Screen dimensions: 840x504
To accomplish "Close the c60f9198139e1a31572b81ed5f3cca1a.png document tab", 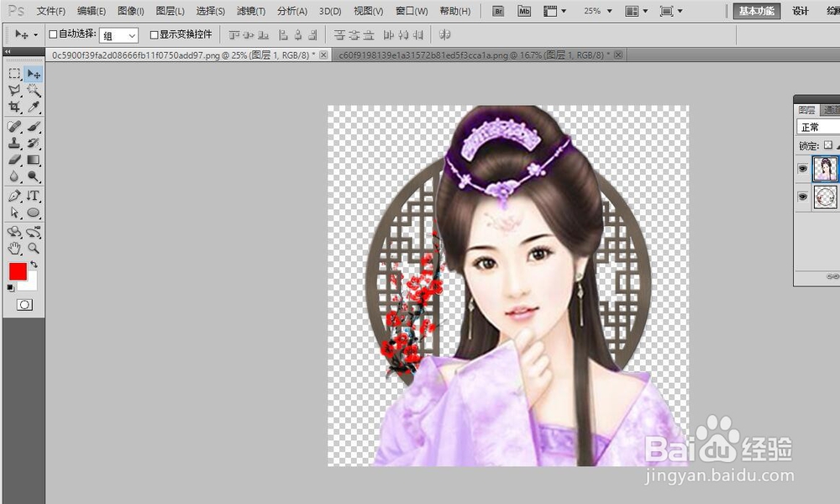I will tap(618, 55).
